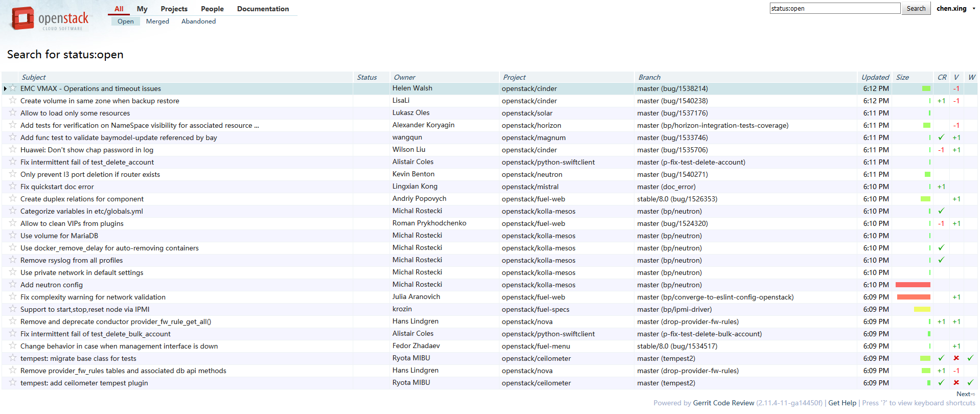The image size is (980, 414).
Task: Click the workflow check in 'tempest: add ceilometer tempest plugin' row
Action: [x=970, y=382]
